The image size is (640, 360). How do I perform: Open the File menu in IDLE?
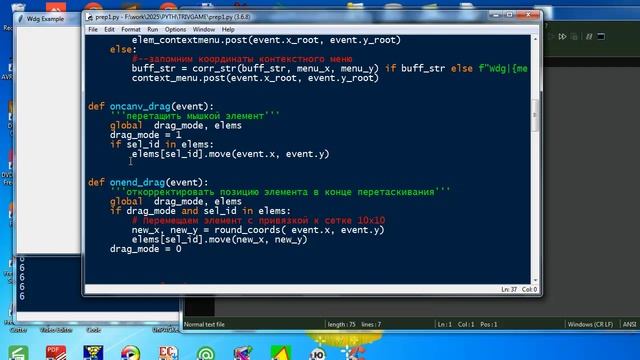tap(93, 29)
